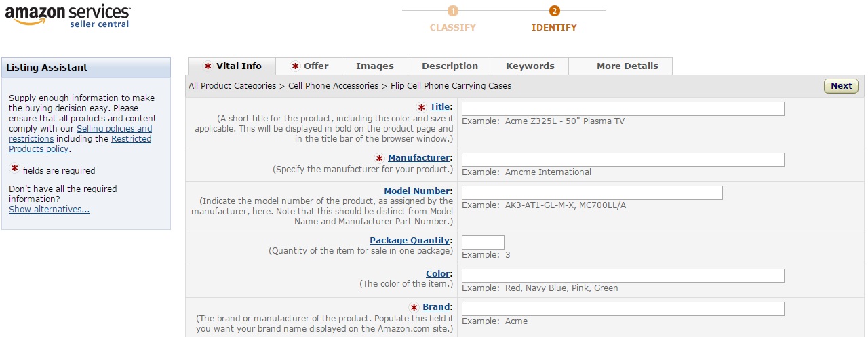The width and height of the screenshot is (868, 337).
Task: Click the step 2 Identify circle
Action: (554, 11)
